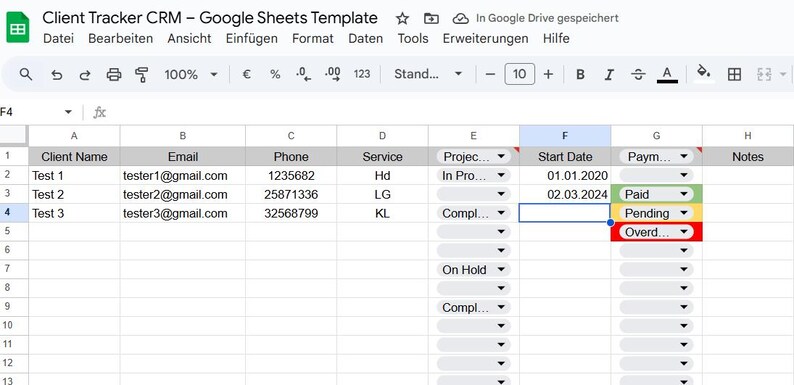
Task: Select cell with date 01.01.2020
Action: click(x=565, y=176)
